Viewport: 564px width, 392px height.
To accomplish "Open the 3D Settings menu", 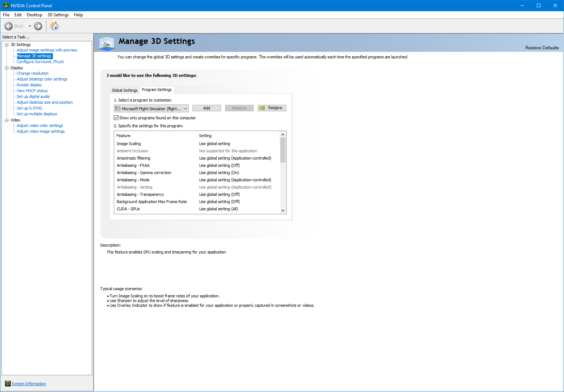I will [x=58, y=15].
